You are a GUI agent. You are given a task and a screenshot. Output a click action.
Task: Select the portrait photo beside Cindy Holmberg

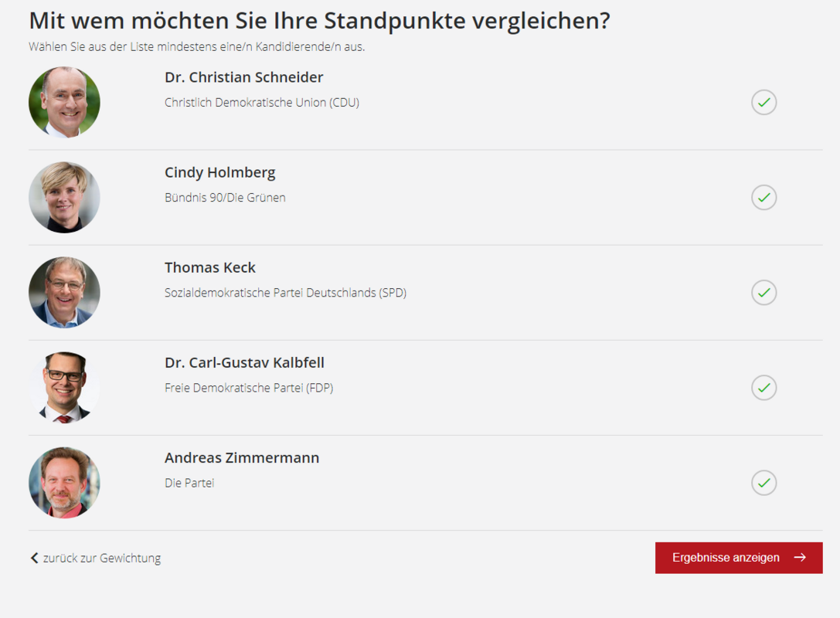point(64,197)
